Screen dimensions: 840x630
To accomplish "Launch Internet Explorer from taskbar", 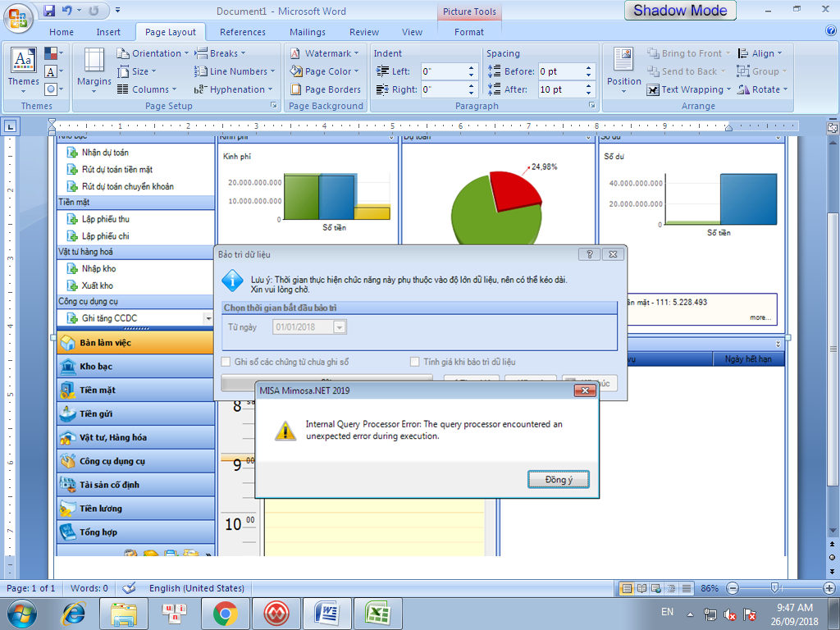I will coord(75,614).
